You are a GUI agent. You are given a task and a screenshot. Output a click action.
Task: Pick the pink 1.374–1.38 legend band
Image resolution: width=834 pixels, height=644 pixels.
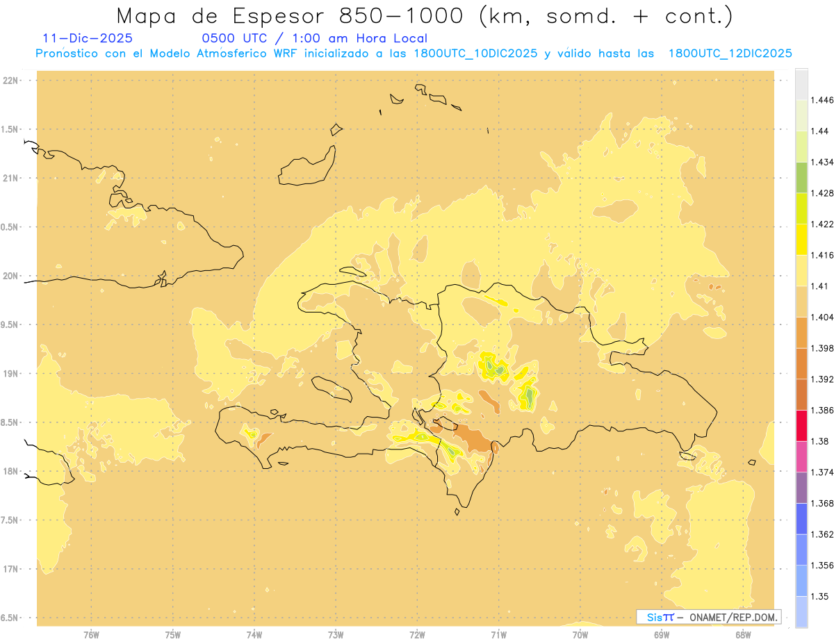coord(801,456)
